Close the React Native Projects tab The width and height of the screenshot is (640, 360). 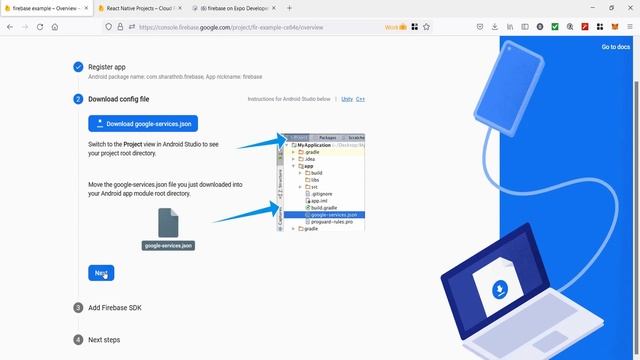pos(180,8)
